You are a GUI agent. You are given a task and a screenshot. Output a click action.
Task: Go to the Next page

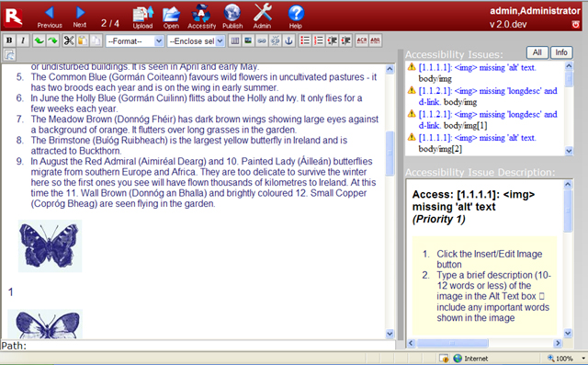point(80,17)
